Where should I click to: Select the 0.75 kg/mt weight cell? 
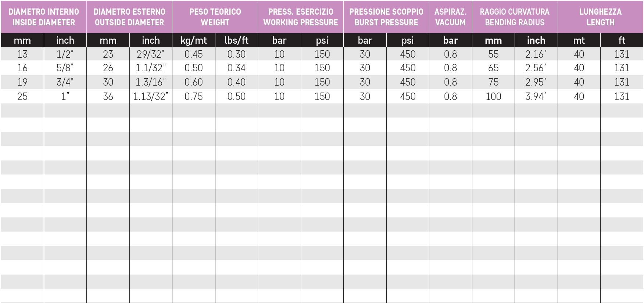(194, 96)
